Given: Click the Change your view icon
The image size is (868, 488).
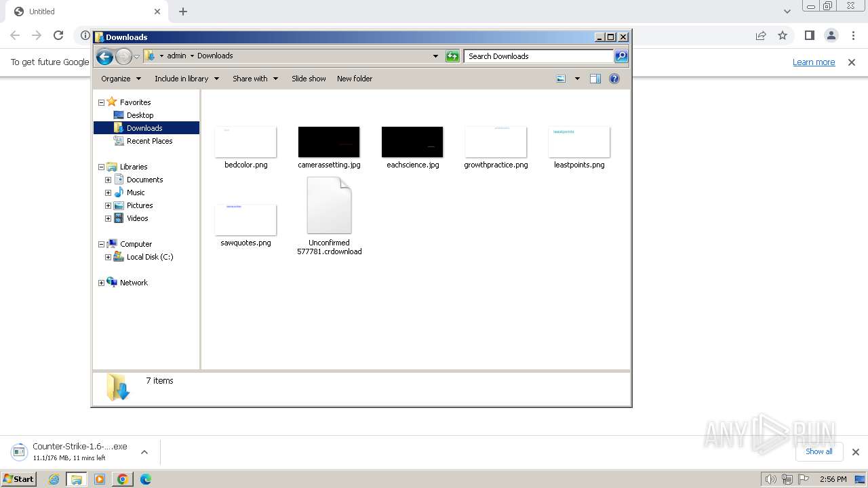Looking at the screenshot, I should (x=561, y=79).
